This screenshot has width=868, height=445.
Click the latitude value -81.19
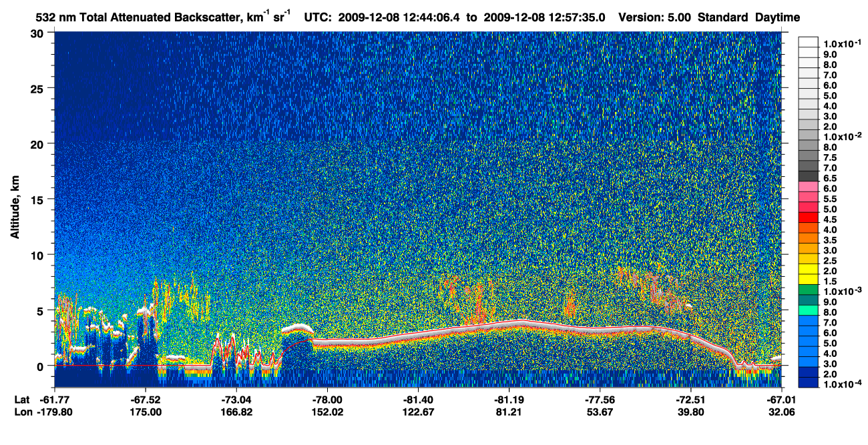click(x=509, y=400)
